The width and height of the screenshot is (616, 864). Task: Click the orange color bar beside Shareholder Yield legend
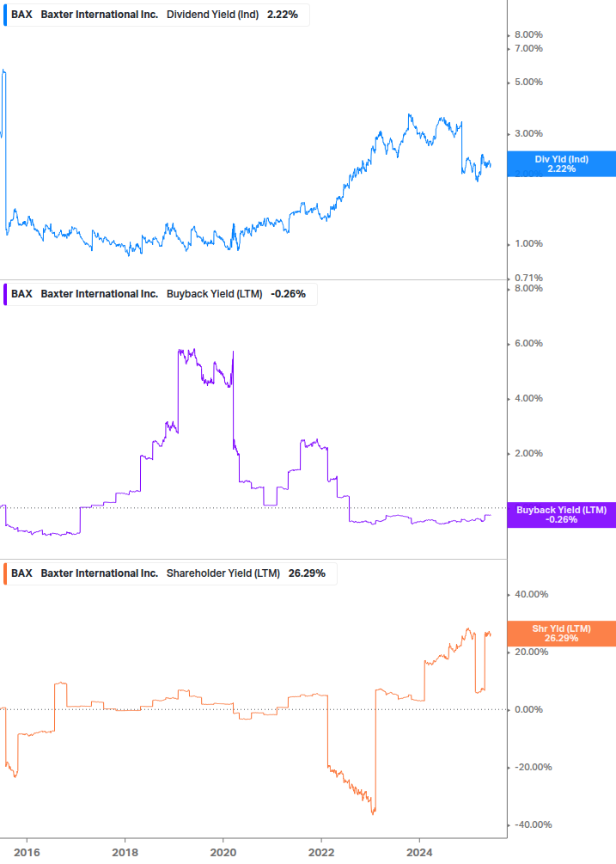pos(5,573)
